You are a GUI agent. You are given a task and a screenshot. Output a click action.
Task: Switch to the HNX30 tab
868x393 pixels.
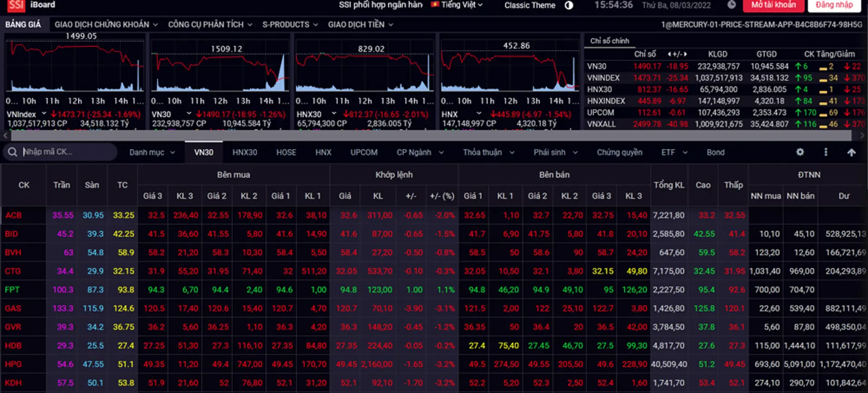tap(245, 152)
